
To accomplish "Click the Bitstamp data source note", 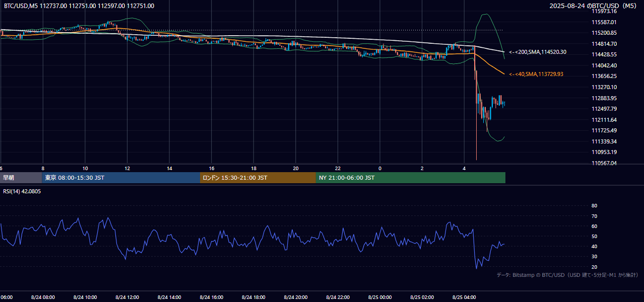I will pos(567,275).
